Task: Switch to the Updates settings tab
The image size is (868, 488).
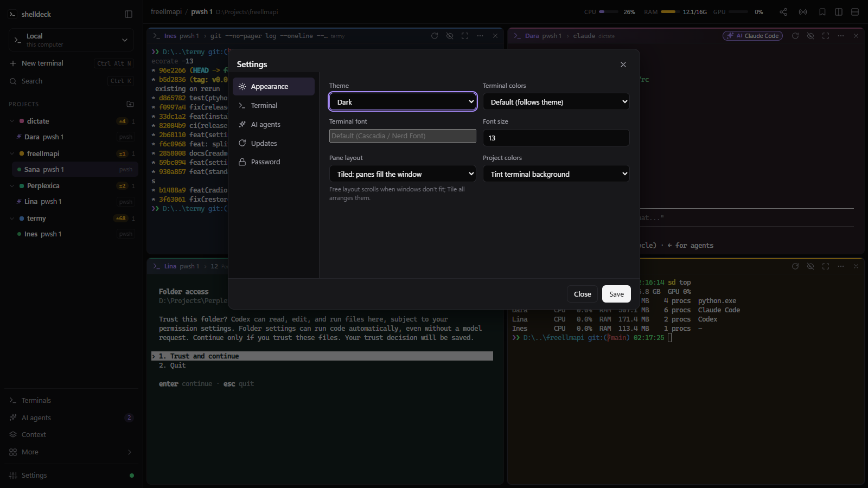Action: click(x=273, y=143)
